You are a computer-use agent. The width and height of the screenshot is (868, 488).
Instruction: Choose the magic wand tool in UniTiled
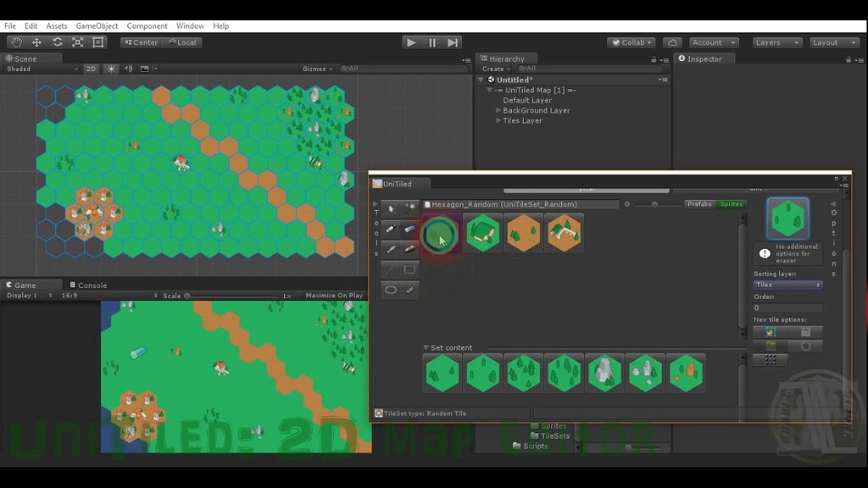pos(409,208)
